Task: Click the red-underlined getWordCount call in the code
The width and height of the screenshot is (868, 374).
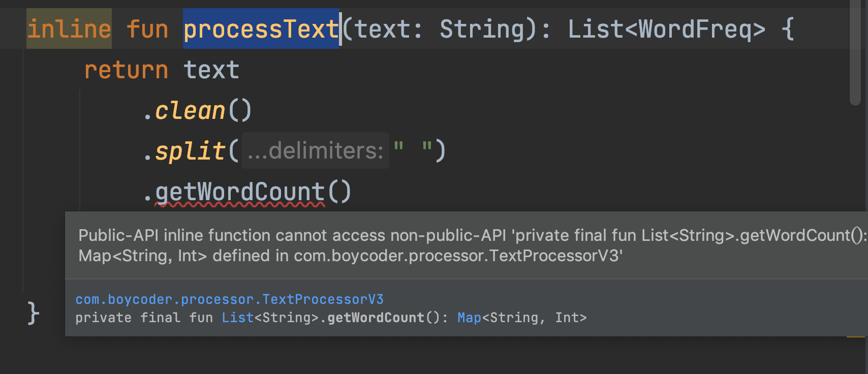Action: click(240, 192)
